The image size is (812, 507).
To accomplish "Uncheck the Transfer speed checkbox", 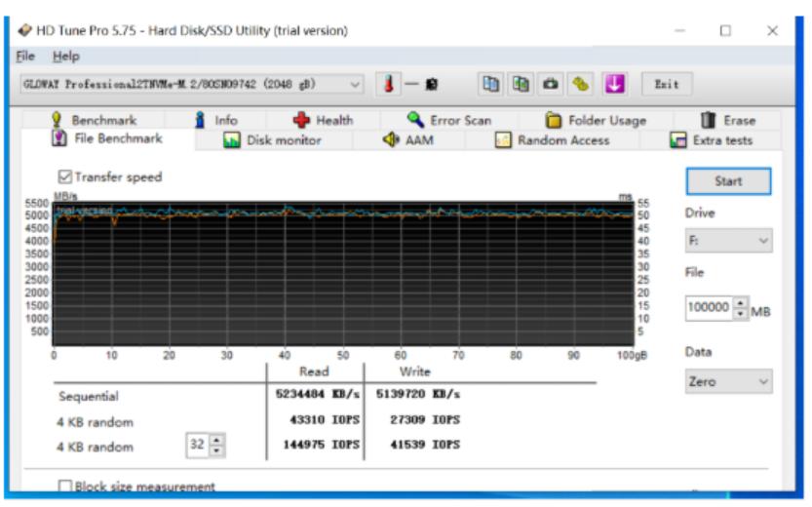I will pos(65,176).
